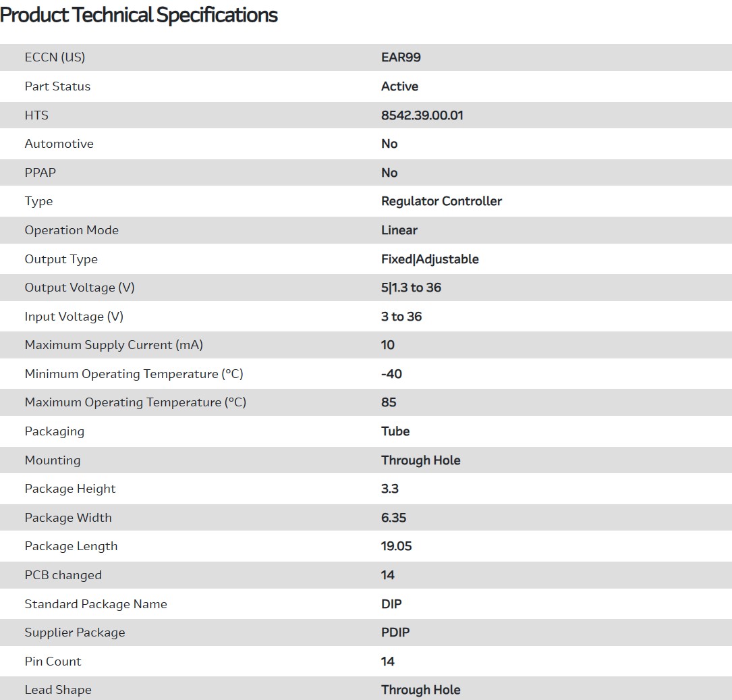Click the Part Status value Active

point(399,86)
